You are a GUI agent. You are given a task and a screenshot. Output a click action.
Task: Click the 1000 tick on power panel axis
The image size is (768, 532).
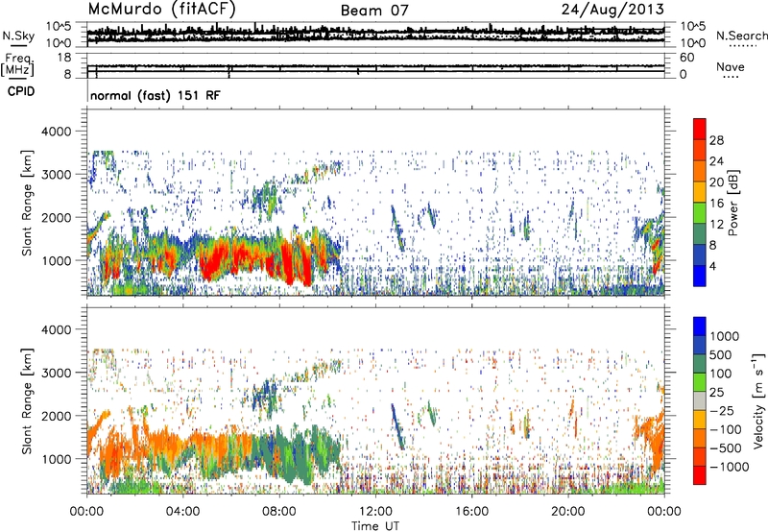coord(56,260)
